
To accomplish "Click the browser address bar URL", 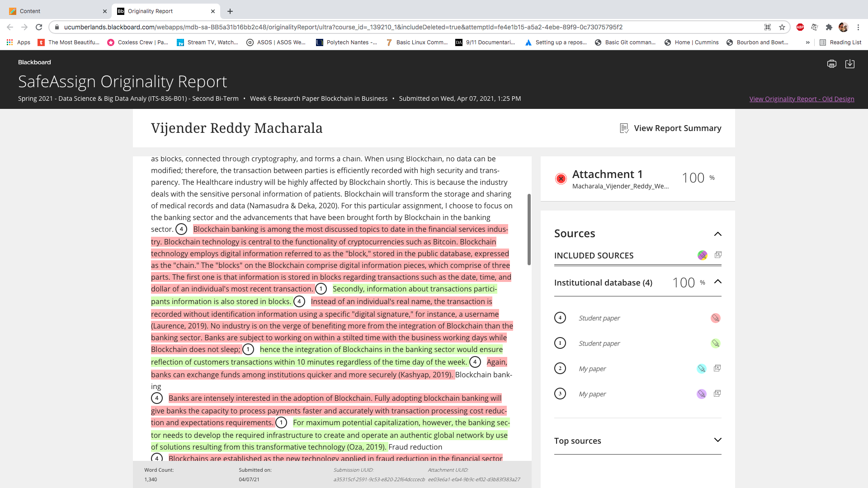I will 343,27.
